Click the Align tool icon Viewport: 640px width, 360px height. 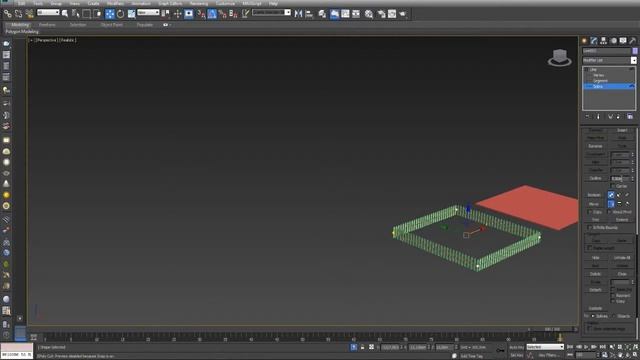[x=309, y=14]
